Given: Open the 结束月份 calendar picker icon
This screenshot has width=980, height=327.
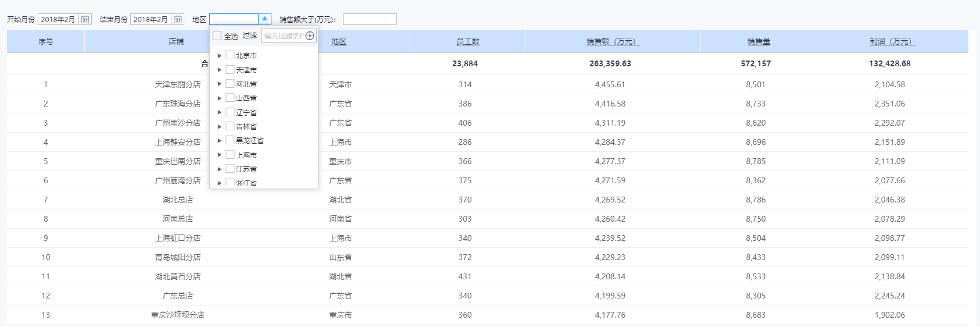Looking at the screenshot, I should (178, 19).
